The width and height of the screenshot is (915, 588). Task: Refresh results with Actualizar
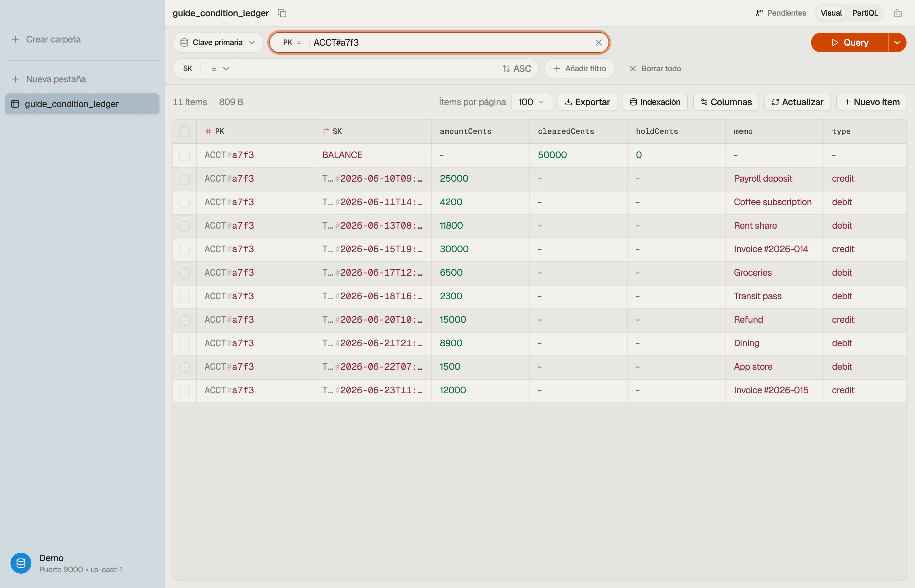(x=797, y=102)
